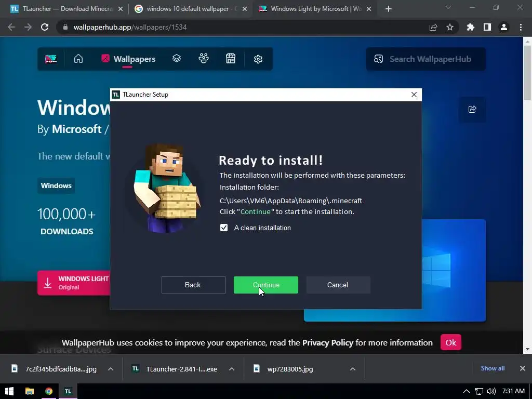532x399 pixels.
Task: Open the Chrome tab search dropdown
Action: pyautogui.click(x=448, y=7)
